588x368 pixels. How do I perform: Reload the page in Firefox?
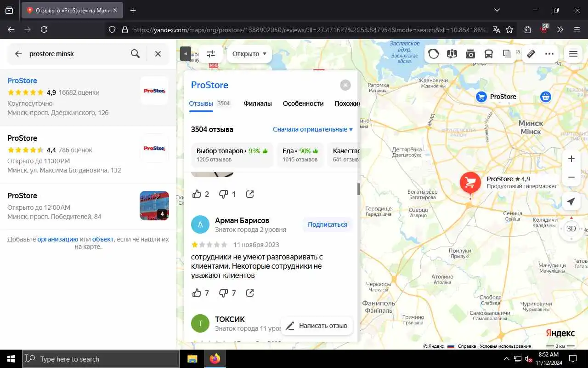(44, 29)
